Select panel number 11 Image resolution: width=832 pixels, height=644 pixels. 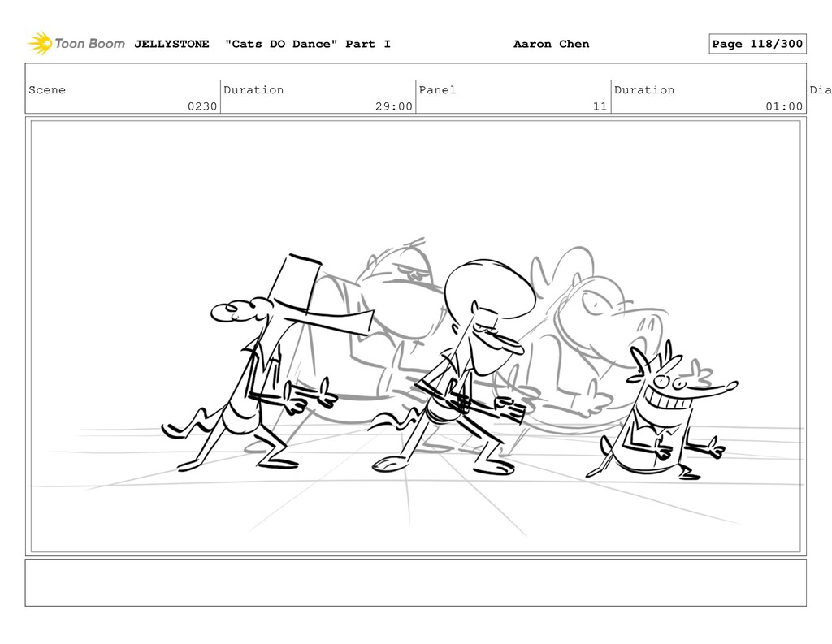pos(600,106)
